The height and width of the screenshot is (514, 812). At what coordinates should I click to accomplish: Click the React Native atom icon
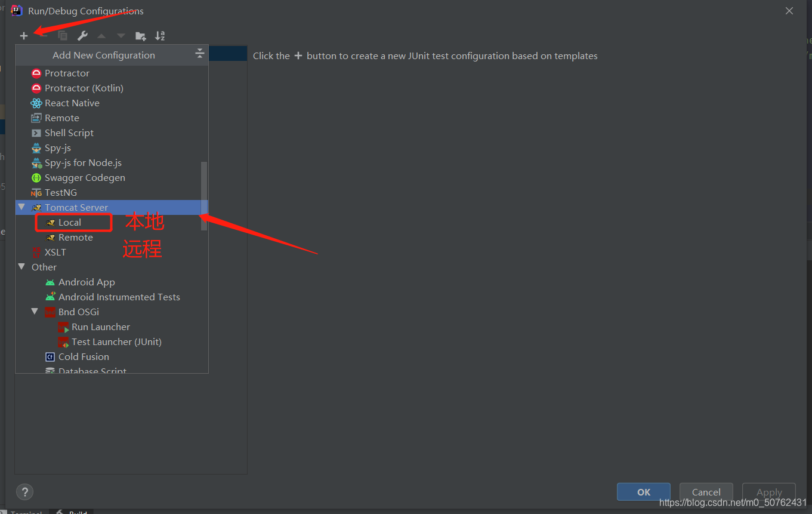pyautogui.click(x=36, y=103)
